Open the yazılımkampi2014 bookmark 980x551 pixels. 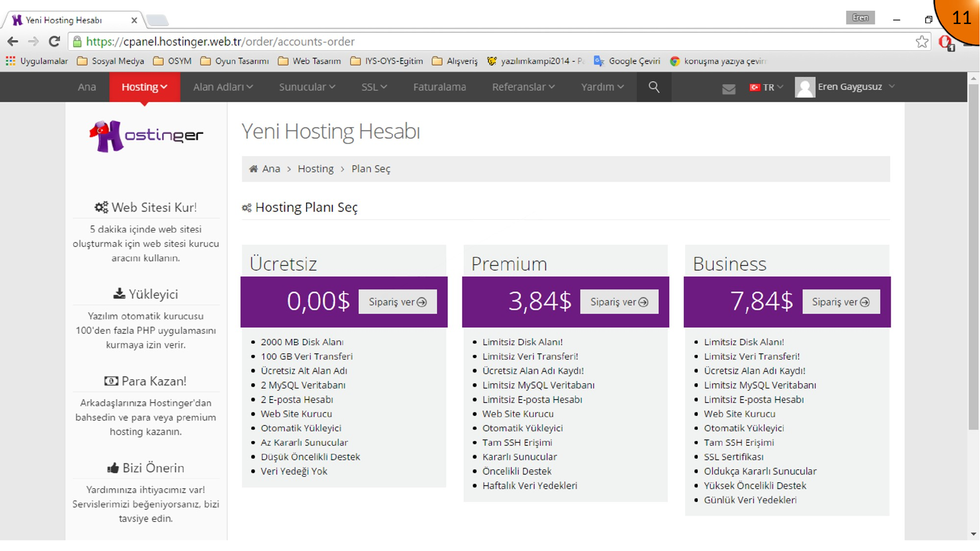535,61
